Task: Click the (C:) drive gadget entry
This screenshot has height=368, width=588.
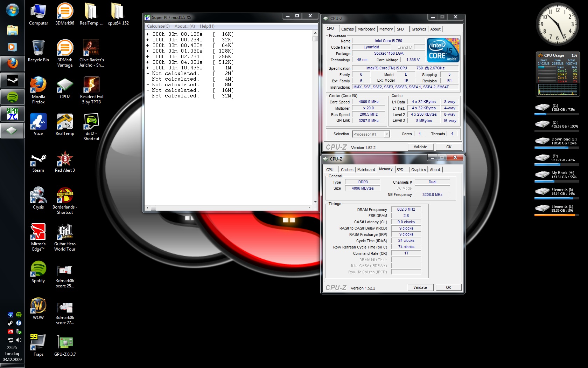Action: [556, 109]
